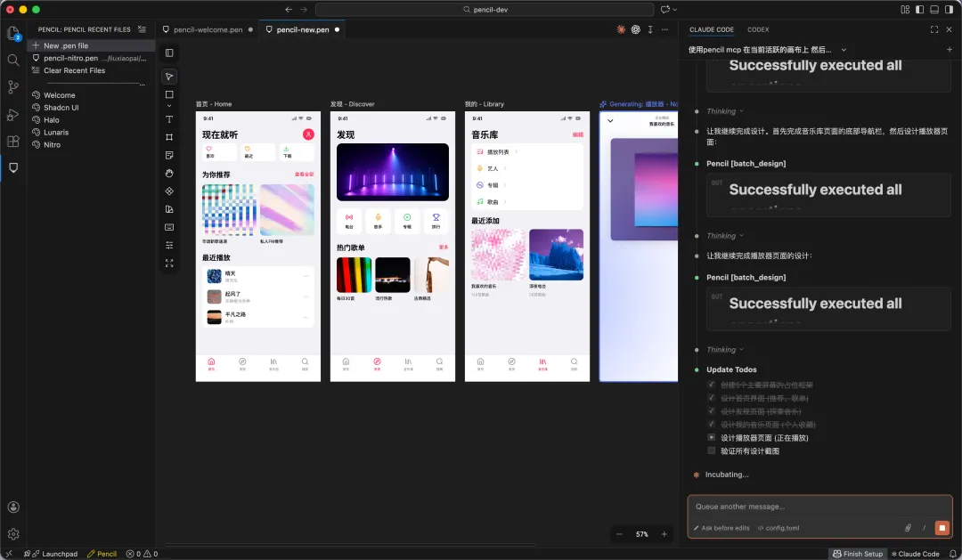Screen dimensions: 962x560
Task: Switch to the CODEX tab
Action: click(x=758, y=29)
